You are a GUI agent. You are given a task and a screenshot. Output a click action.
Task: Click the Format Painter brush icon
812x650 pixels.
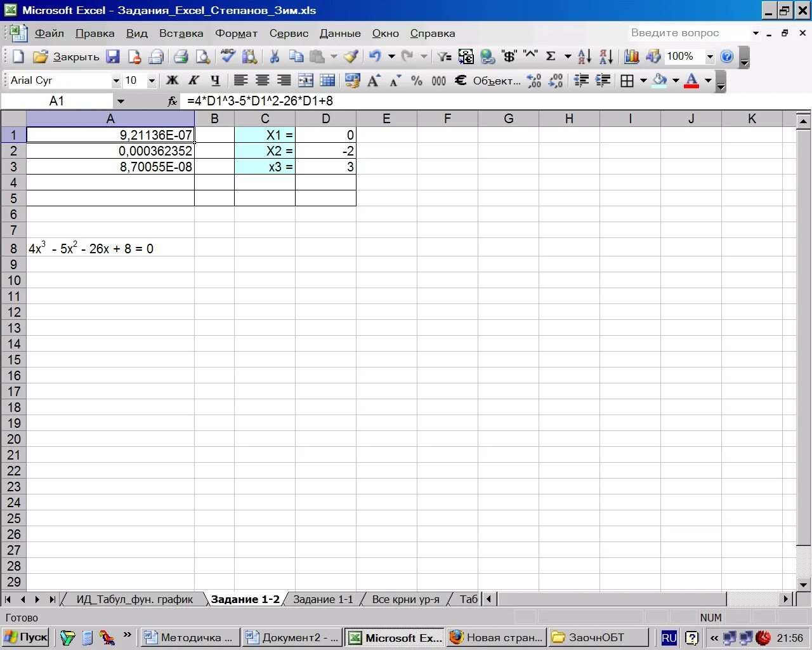(x=351, y=56)
